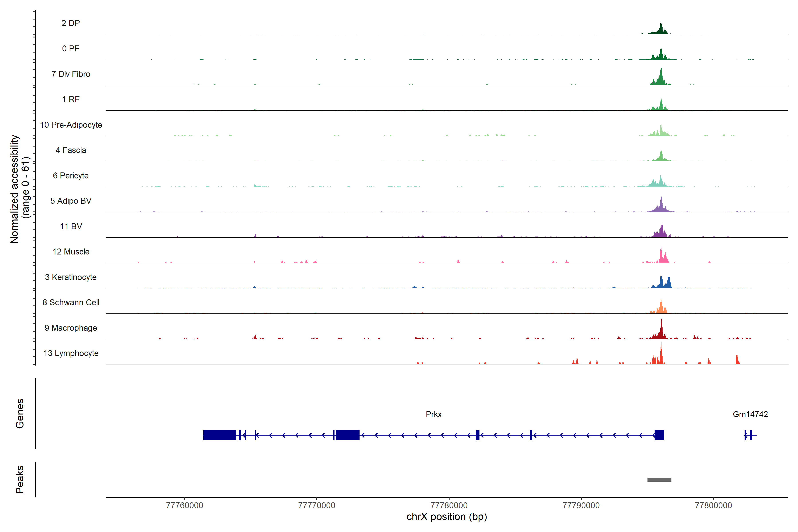
Task: Click the 0 PF track label
Action: tap(70, 49)
